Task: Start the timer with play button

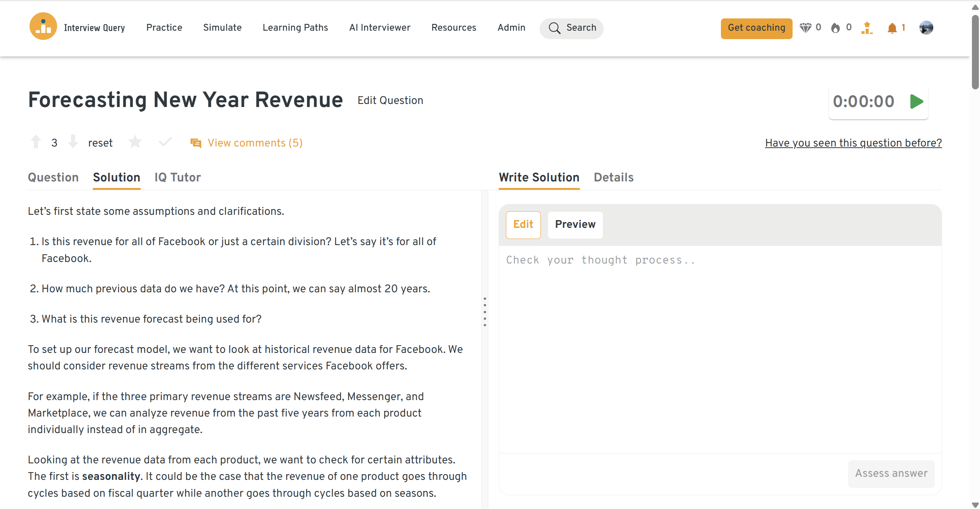Action: [916, 102]
